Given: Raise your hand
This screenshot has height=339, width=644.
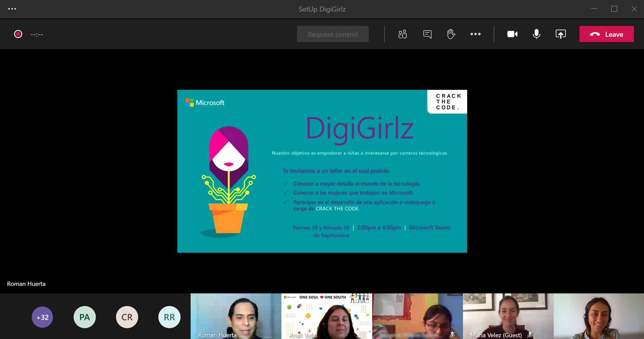Looking at the screenshot, I should [x=451, y=34].
